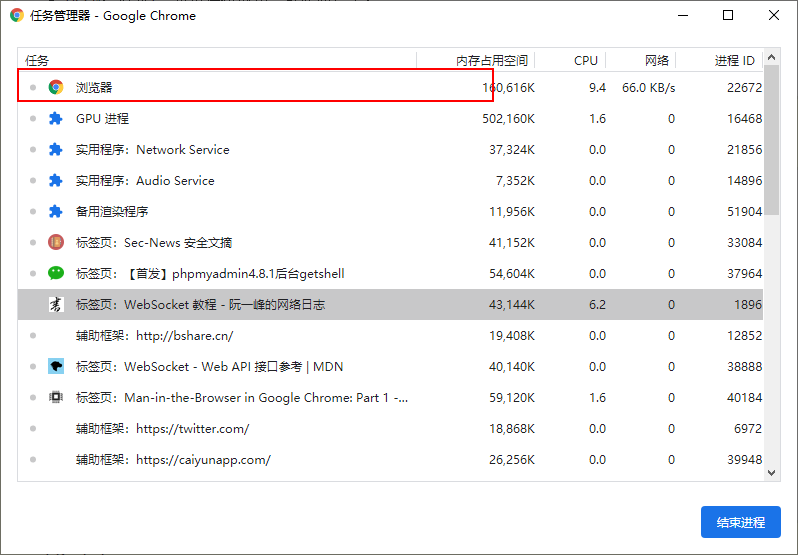The image size is (798, 555).
Task: Click the 7,352K memory value
Action: (516, 181)
